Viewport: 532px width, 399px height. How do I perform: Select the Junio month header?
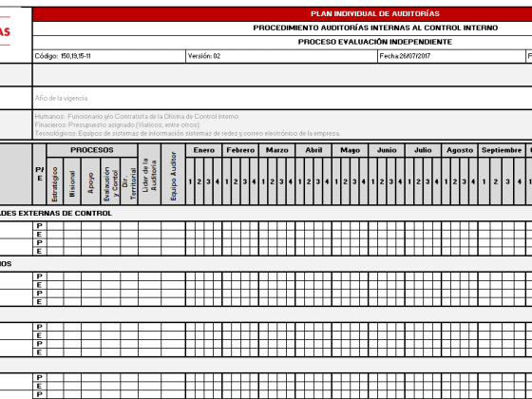point(387,150)
